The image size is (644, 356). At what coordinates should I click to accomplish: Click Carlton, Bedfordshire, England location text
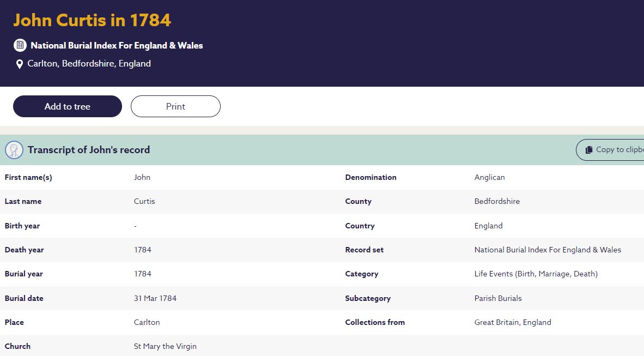(89, 64)
